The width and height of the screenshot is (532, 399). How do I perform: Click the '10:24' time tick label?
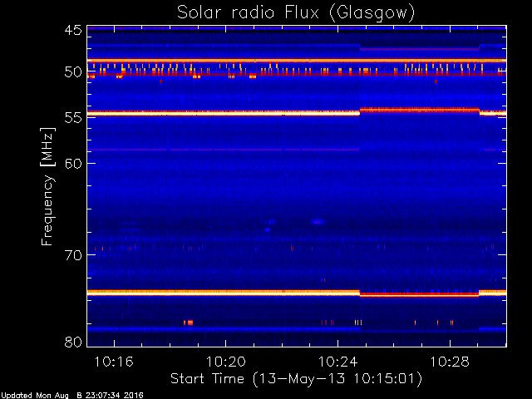click(338, 362)
